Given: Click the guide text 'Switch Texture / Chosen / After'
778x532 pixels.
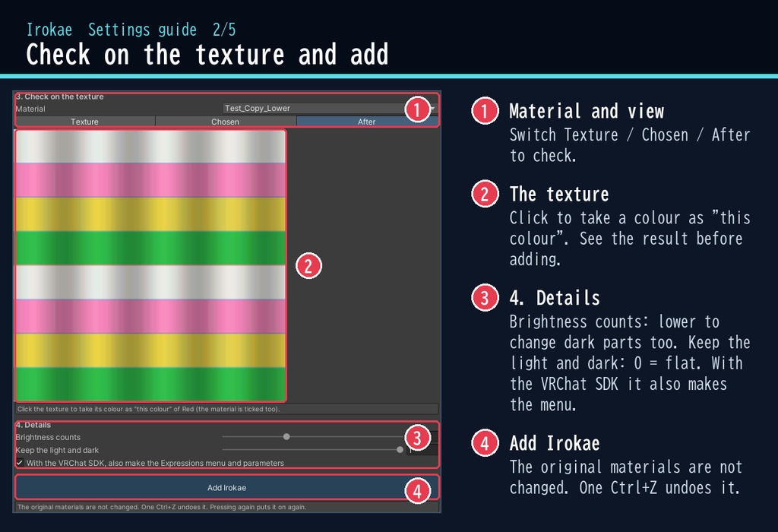Looking at the screenshot, I should pyautogui.click(x=630, y=135).
